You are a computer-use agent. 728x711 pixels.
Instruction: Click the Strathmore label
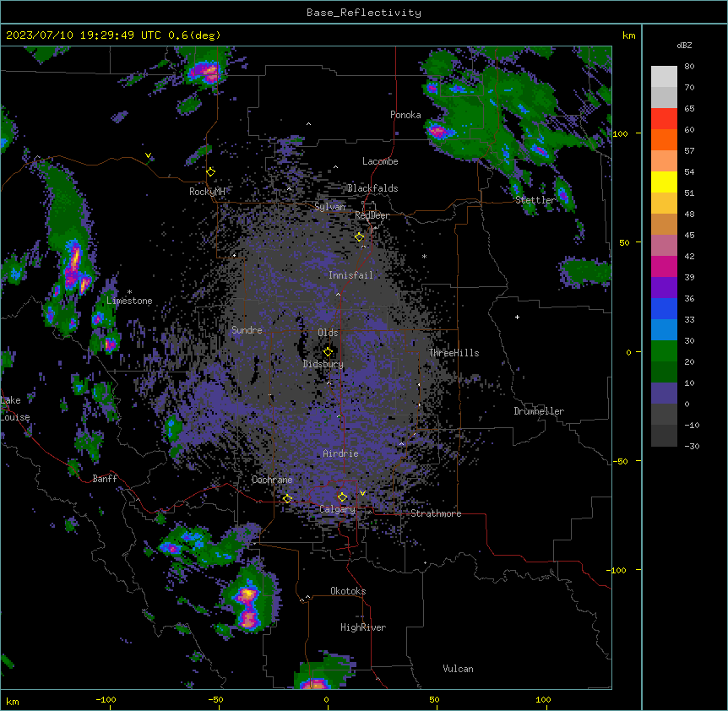pyautogui.click(x=436, y=513)
